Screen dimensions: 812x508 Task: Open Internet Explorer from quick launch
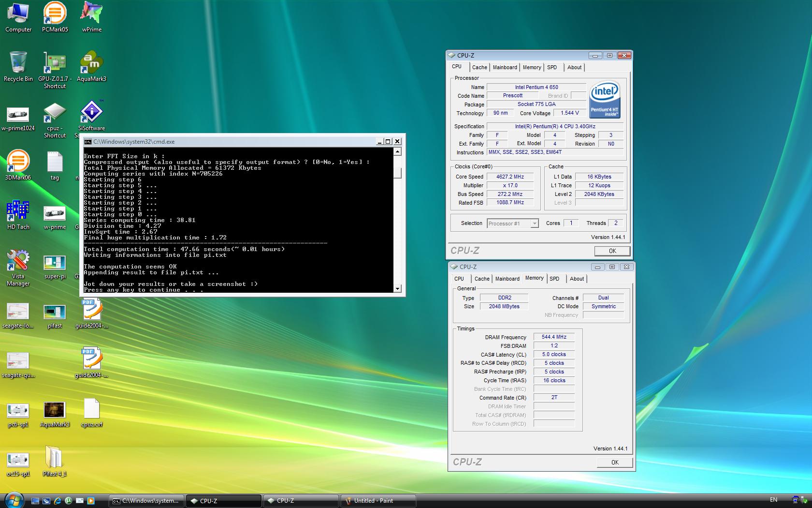pos(58,501)
